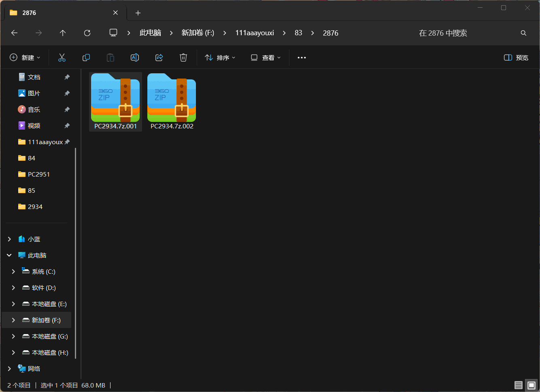Select the Rename icon in the toolbar
540x392 pixels.
(134, 57)
